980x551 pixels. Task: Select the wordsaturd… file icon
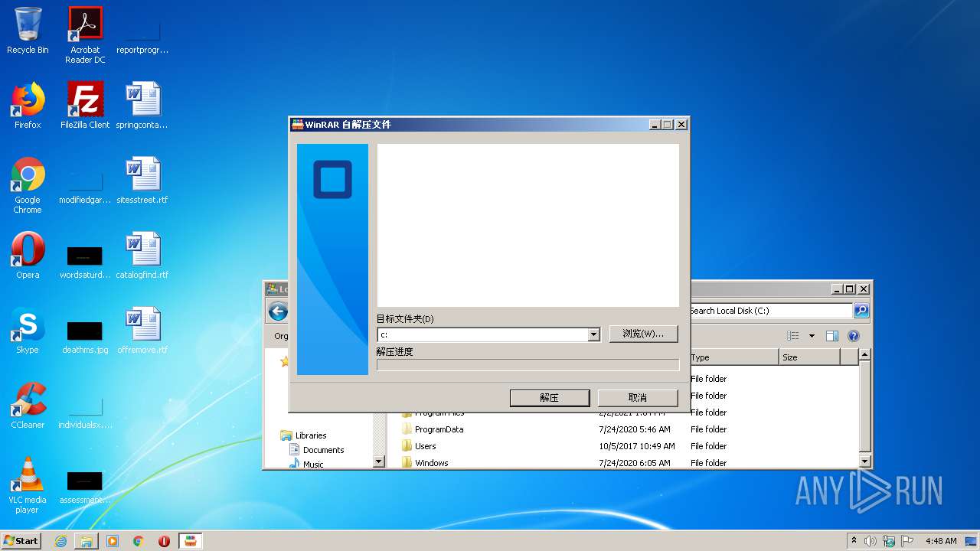pyautogui.click(x=85, y=262)
